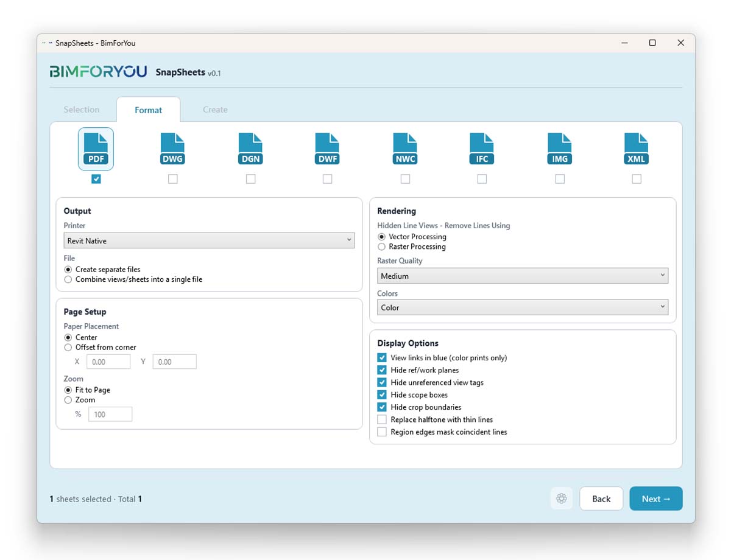Click the 'Rendering' heading

(397, 211)
